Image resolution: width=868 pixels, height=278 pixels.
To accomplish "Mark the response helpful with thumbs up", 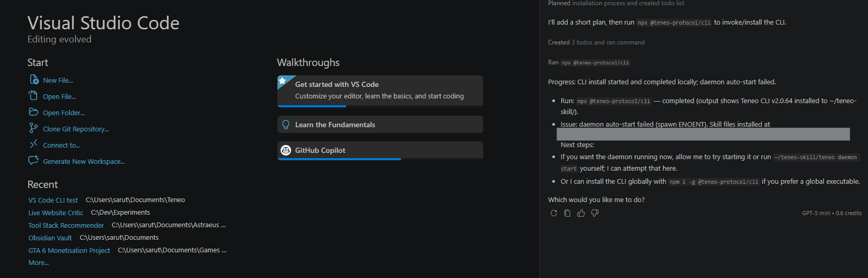I will coord(581,213).
